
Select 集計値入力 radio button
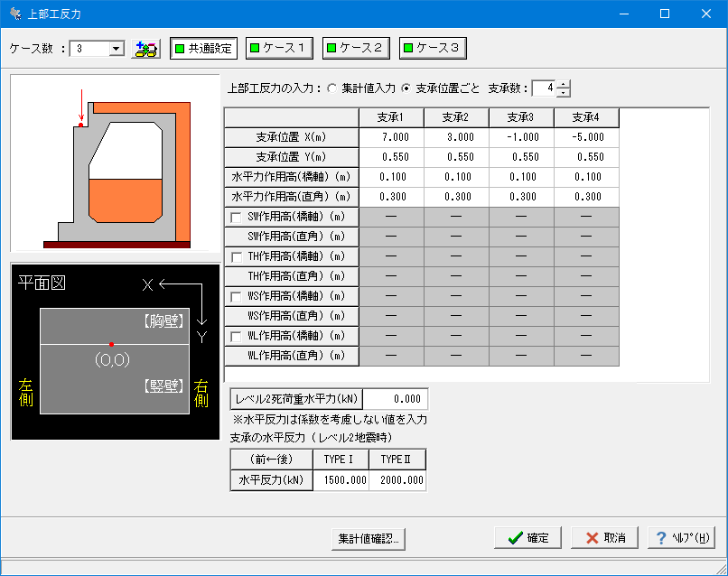click(332, 88)
